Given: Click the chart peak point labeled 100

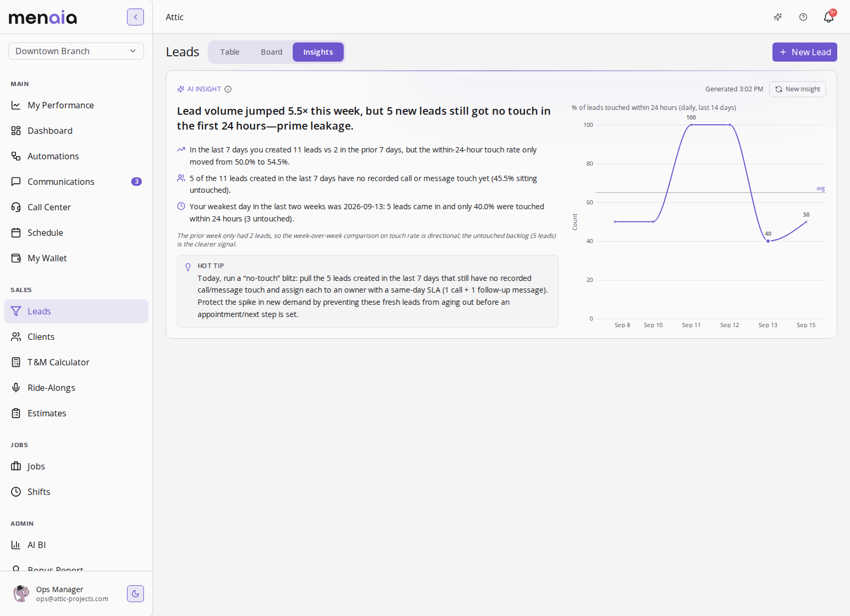Looking at the screenshot, I should click(691, 125).
